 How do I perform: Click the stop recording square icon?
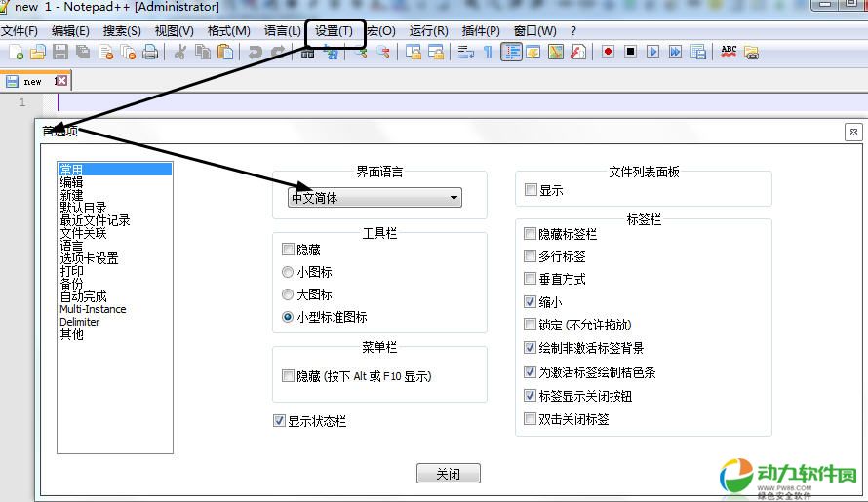point(630,52)
